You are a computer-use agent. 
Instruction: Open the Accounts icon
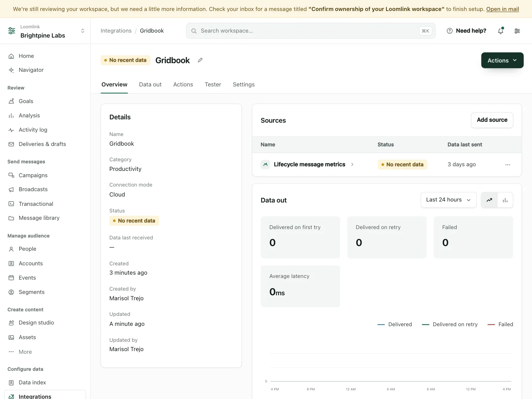(11, 263)
